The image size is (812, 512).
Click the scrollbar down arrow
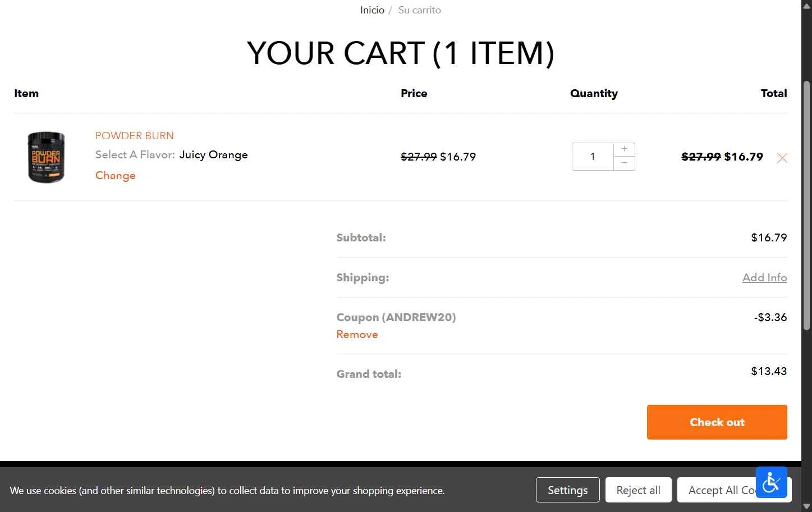[x=806, y=506]
